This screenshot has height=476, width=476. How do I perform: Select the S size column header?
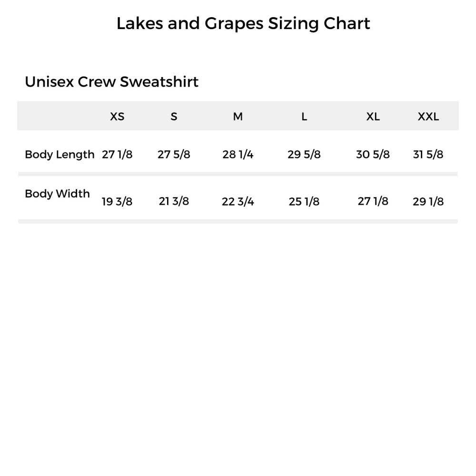[x=174, y=117]
